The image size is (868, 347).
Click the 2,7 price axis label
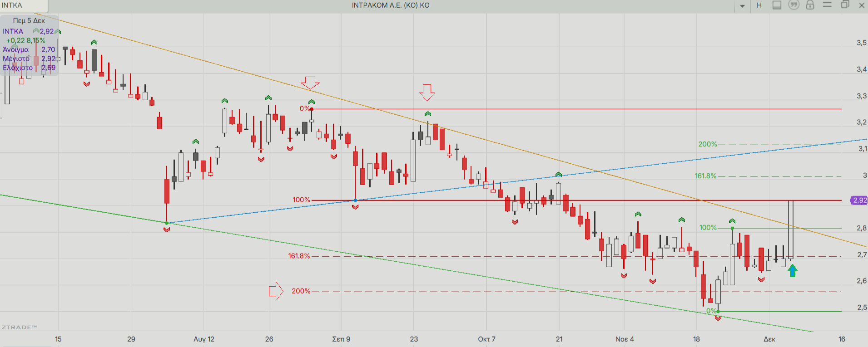(861, 254)
